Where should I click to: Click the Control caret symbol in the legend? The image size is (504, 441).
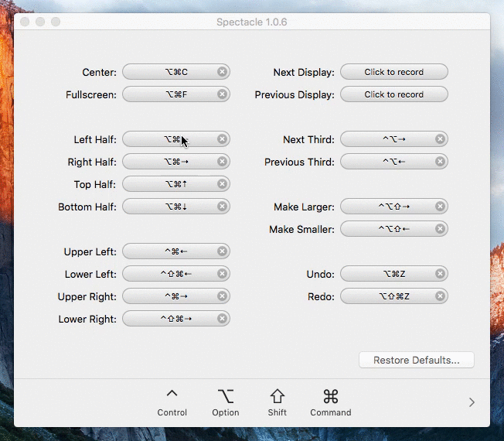pyautogui.click(x=172, y=393)
